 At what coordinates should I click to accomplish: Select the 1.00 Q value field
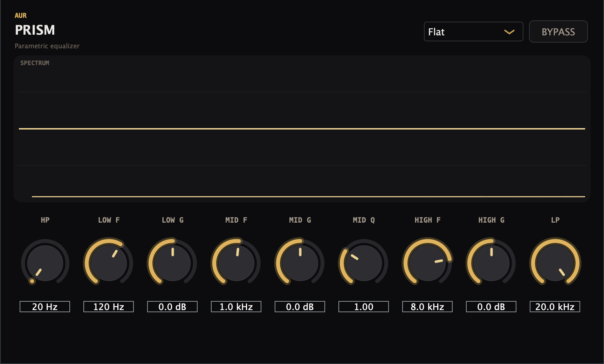click(364, 307)
